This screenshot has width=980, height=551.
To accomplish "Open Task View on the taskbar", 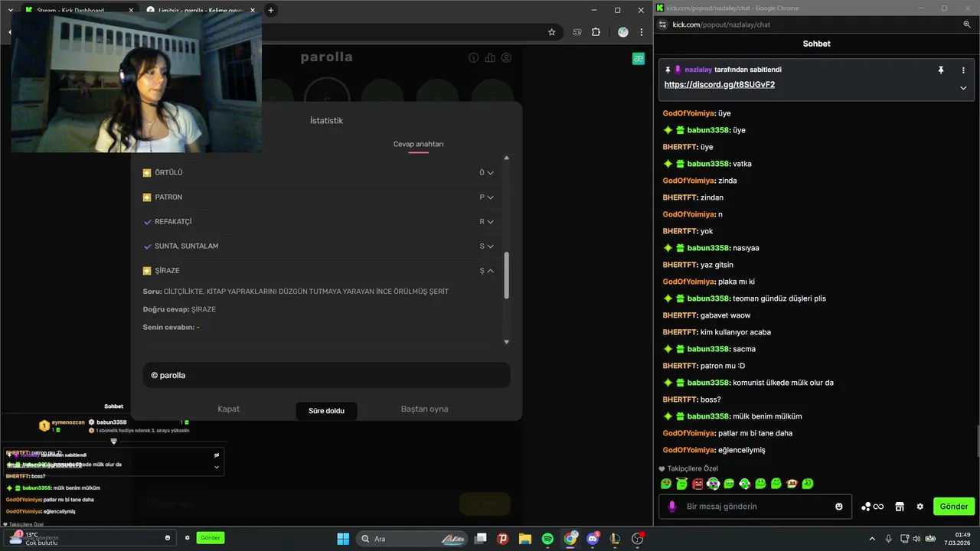I will [480, 539].
